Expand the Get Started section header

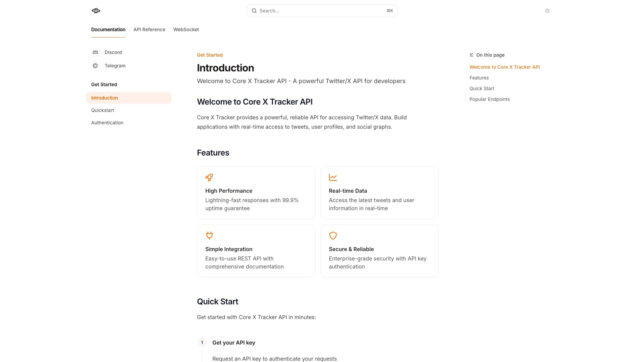point(104,84)
